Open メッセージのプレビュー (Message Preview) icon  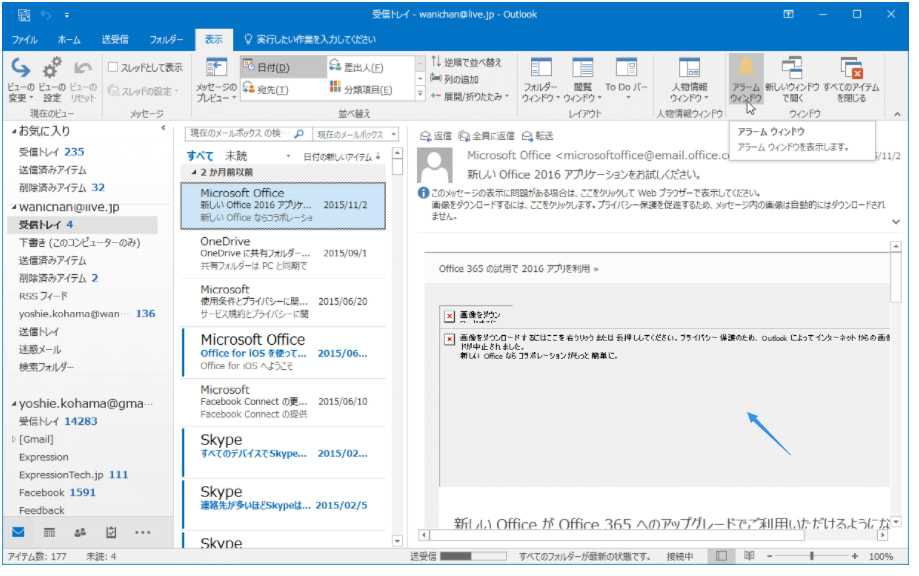pyautogui.click(x=216, y=67)
